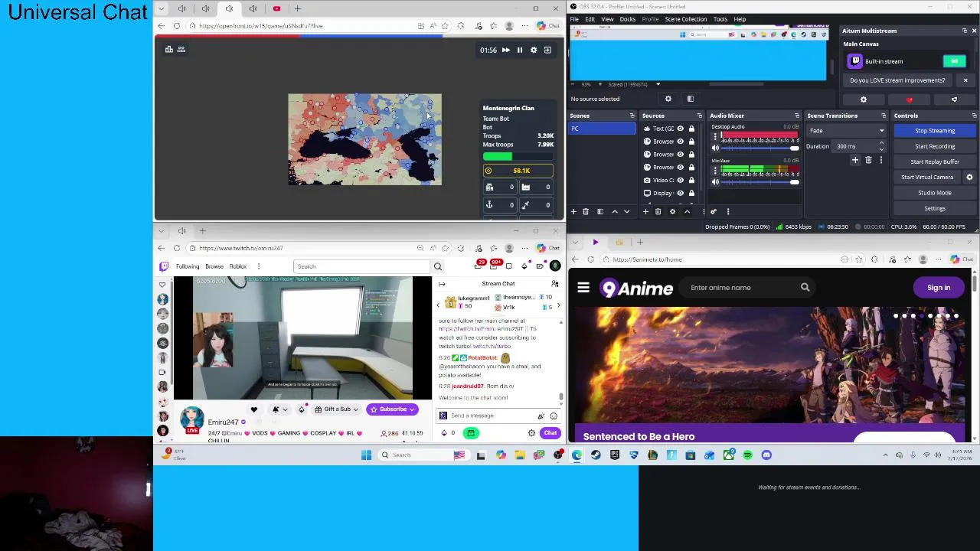Open the team stats icon in OpenFront
Image resolution: width=980 pixels, height=551 pixels.
[181, 50]
